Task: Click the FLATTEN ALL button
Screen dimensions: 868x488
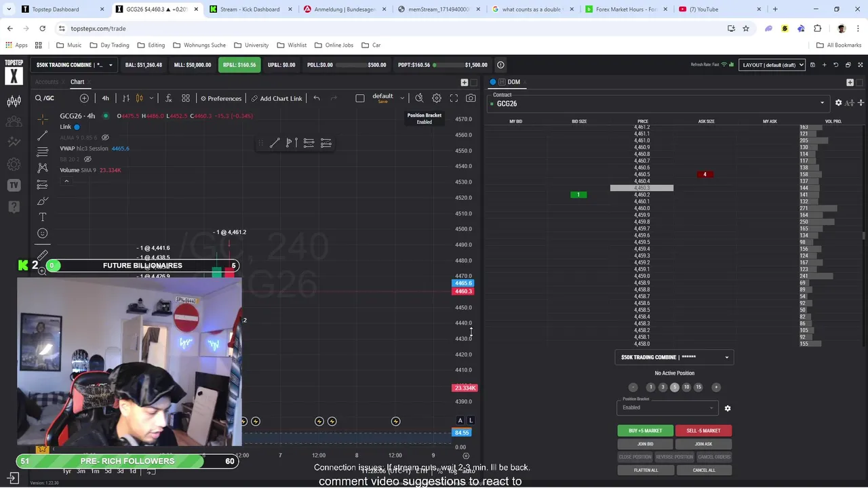Action: [x=645, y=470]
